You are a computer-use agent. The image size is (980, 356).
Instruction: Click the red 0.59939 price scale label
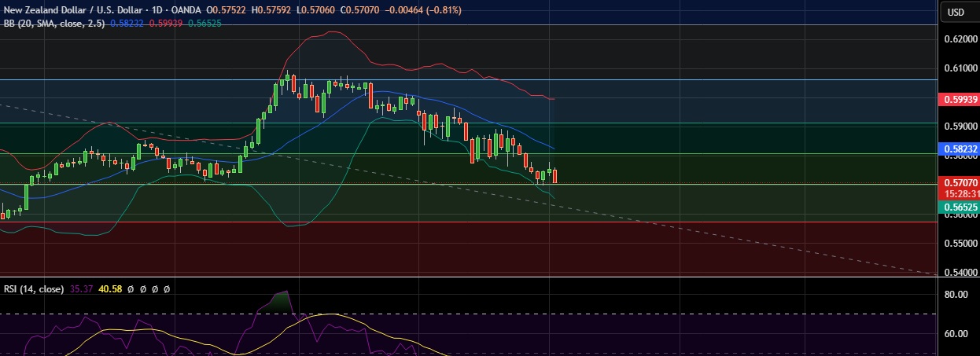pos(959,99)
